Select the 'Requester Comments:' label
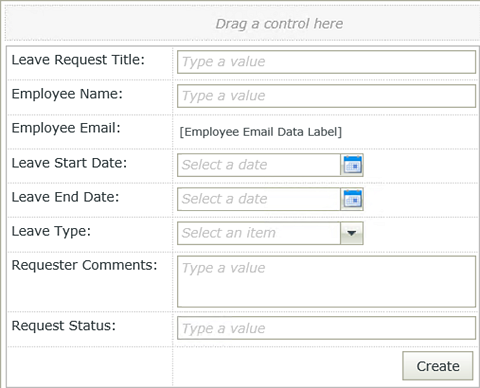Image resolution: width=480 pixels, height=388 pixels. pyautogui.click(x=84, y=265)
